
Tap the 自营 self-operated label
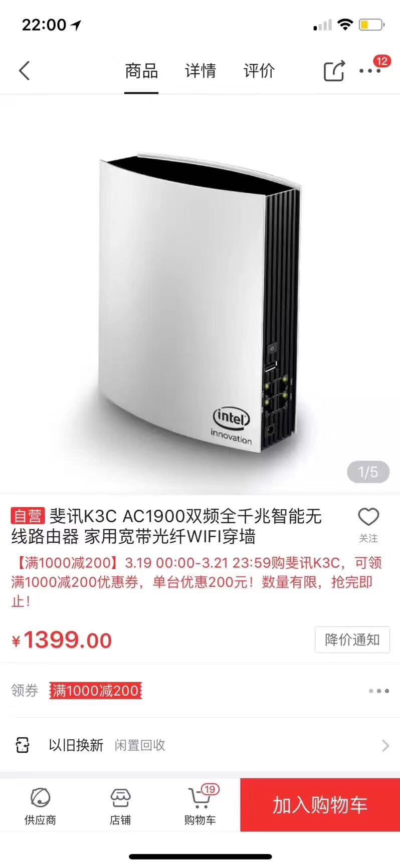pos(28,516)
